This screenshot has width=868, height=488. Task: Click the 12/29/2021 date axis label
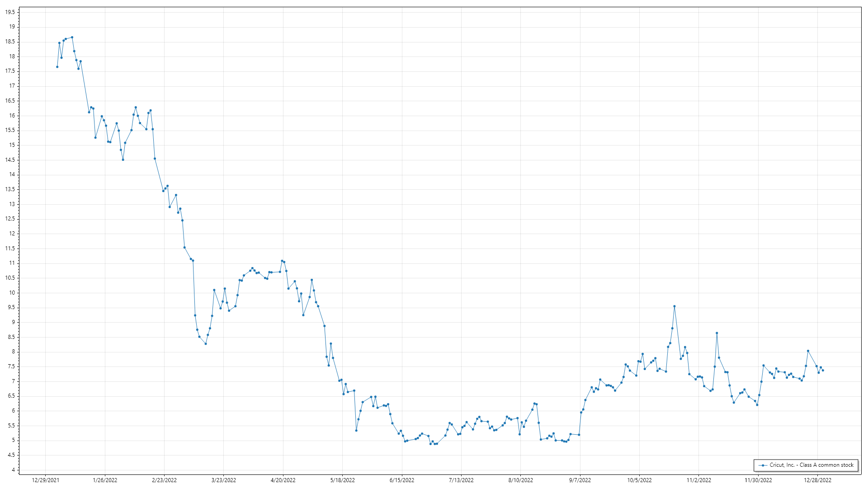pyautogui.click(x=45, y=480)
